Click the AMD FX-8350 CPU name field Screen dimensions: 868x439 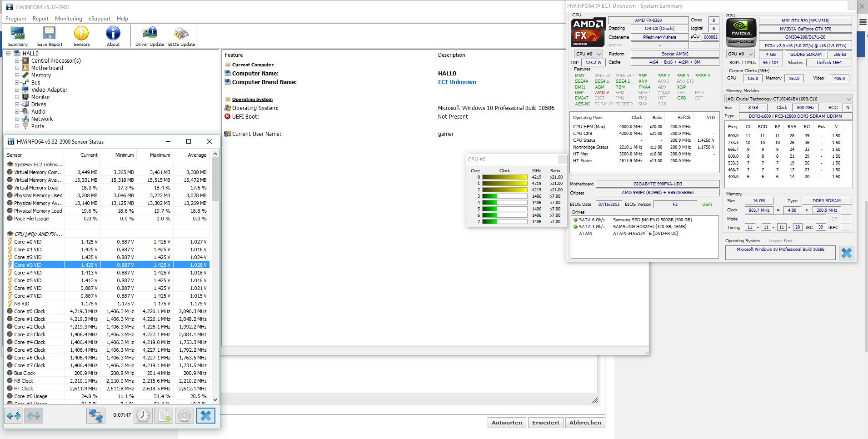tap(648, 20)
